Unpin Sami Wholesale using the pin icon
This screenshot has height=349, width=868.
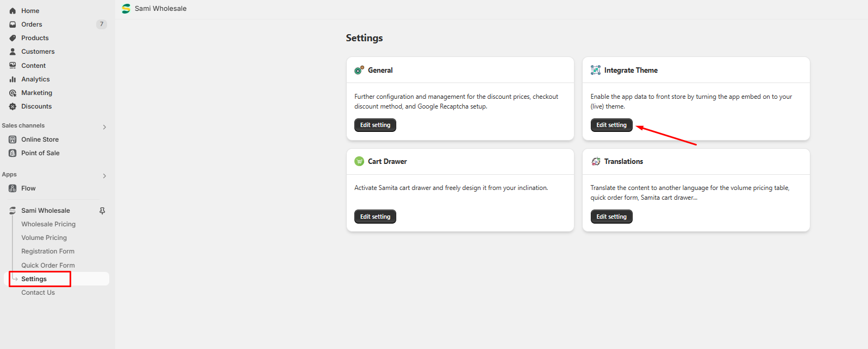point(102,211)
